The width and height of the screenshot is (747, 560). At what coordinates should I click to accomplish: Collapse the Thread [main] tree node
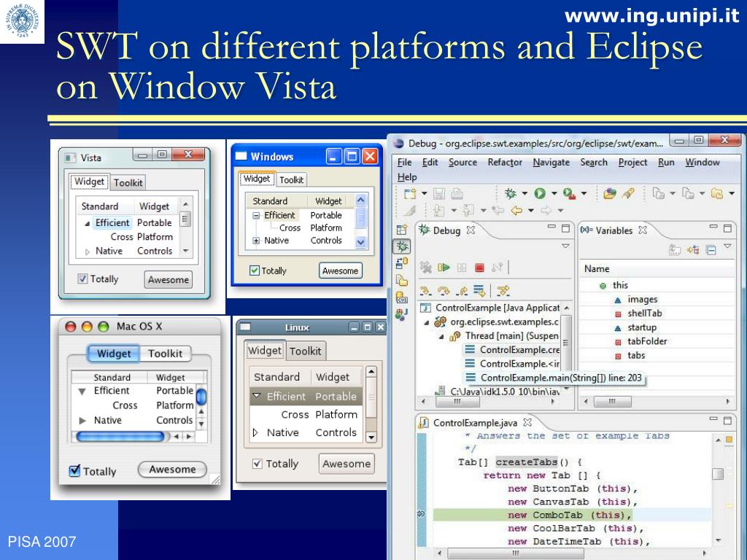click(441, 337)
